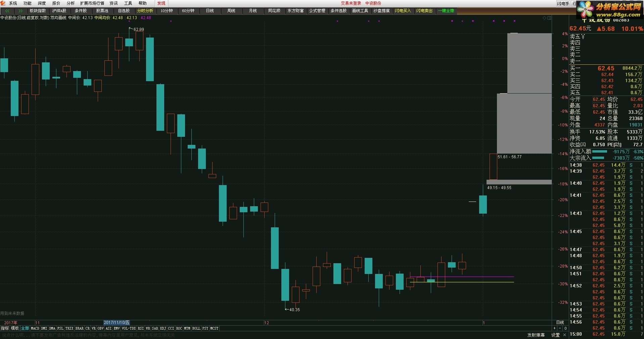This screenshot has height=339, width=644.
Task: Select the KDJ indicator tab
Action: coord(163,328)
